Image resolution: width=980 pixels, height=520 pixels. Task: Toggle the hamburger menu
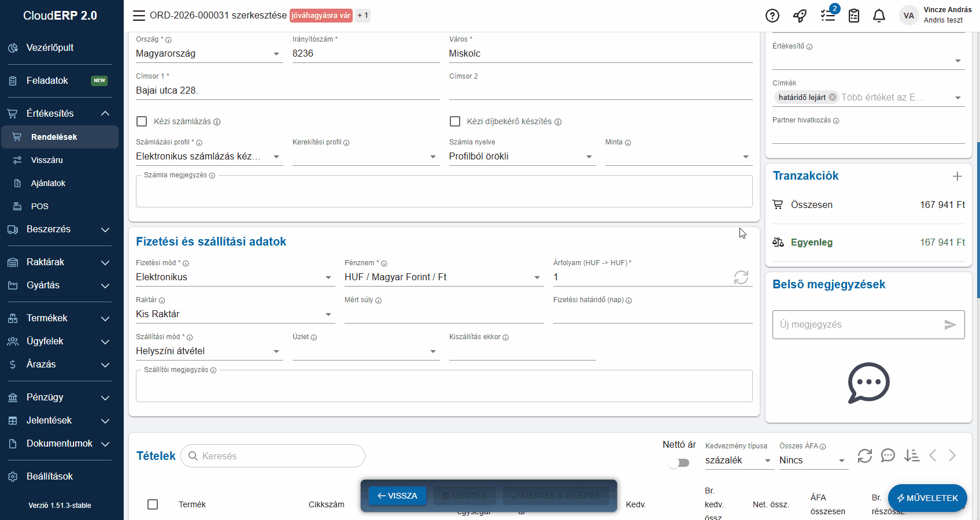(x=139, y=16)
